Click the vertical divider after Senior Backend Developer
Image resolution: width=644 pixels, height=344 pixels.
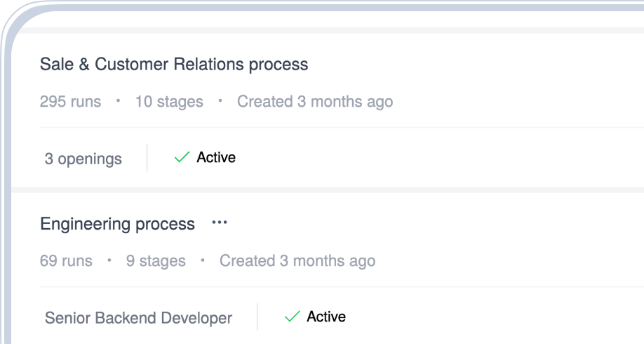click(x=257, y=317)
